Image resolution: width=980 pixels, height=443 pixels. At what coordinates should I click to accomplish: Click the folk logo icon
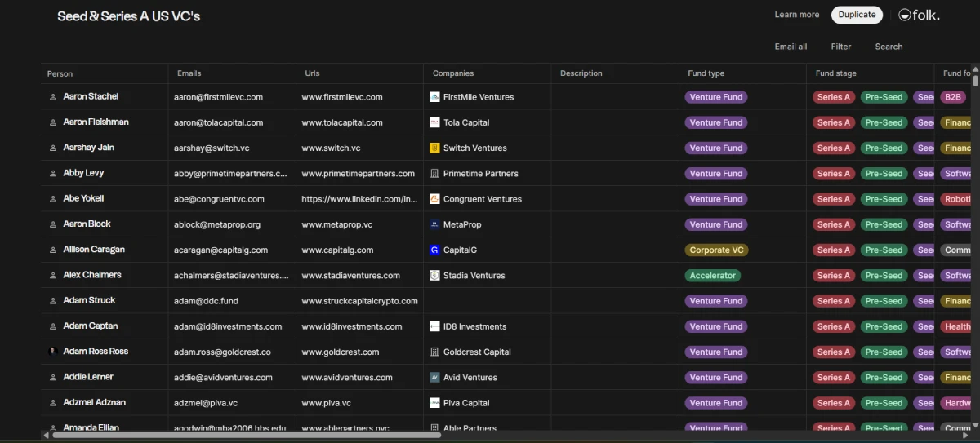click(x=904, y=15)
